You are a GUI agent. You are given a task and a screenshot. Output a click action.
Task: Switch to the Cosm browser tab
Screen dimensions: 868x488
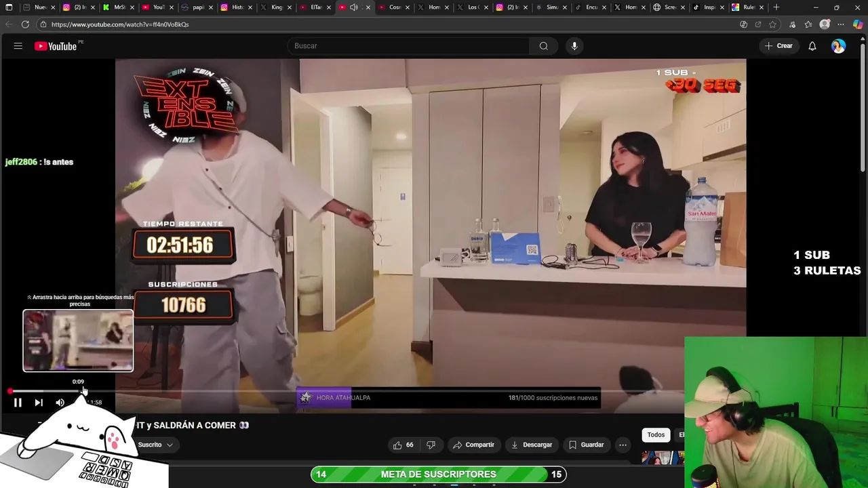[393, 7]
